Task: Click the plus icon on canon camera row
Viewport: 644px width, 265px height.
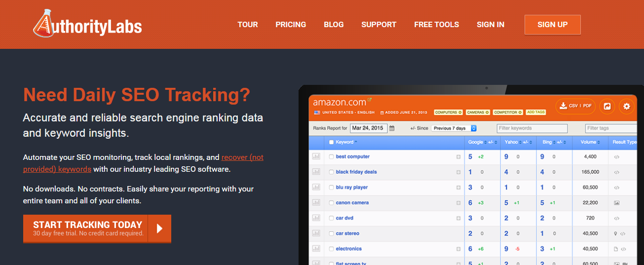Action: point(458,203)
